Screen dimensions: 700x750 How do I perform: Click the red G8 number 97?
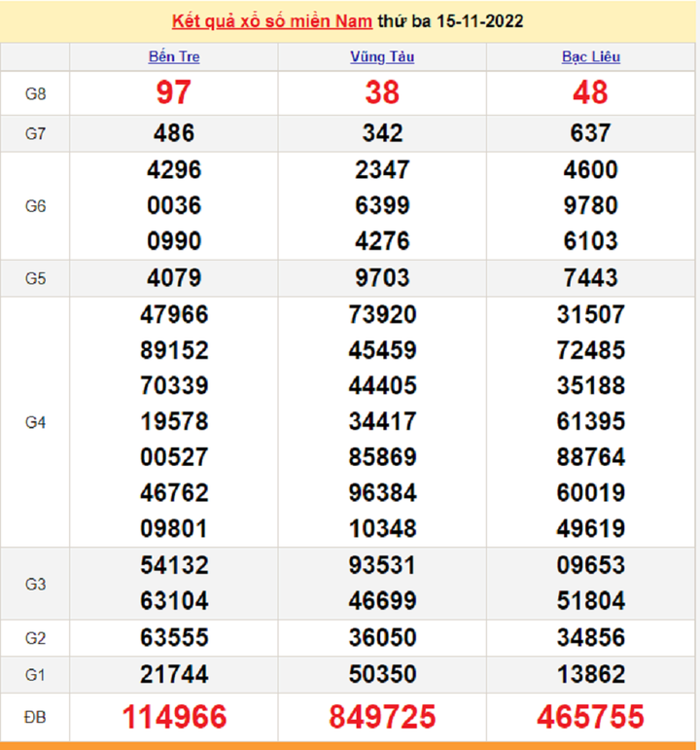[174, 92]
